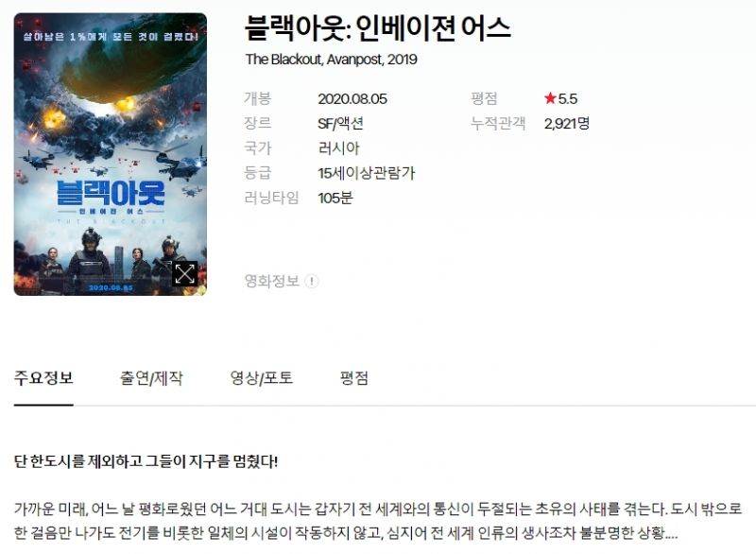The height and width of the screenshot is (554, 756).
Task: Click the movie title 블랙아웃: 인베이젼 어스
Action: [378, 28]
